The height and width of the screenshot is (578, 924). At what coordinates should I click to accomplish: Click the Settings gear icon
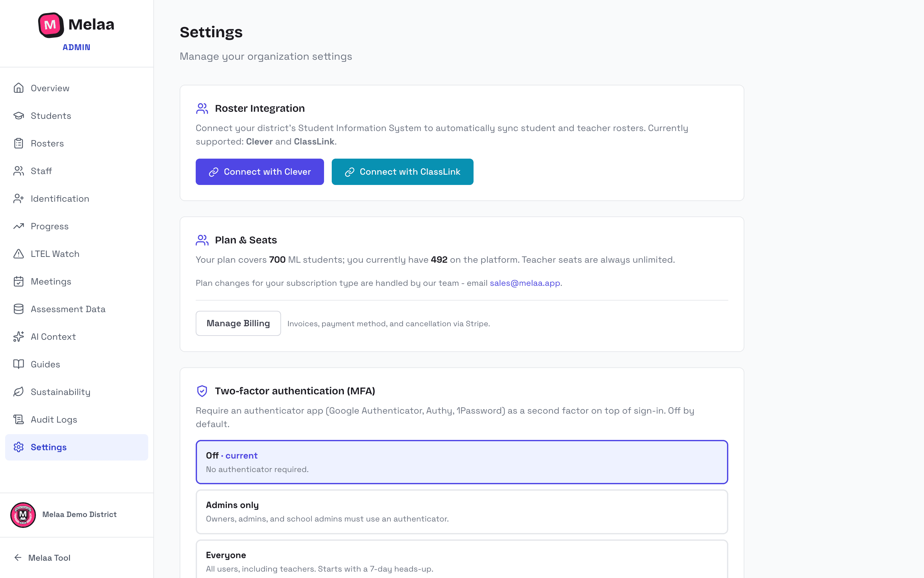coord(18,447)
